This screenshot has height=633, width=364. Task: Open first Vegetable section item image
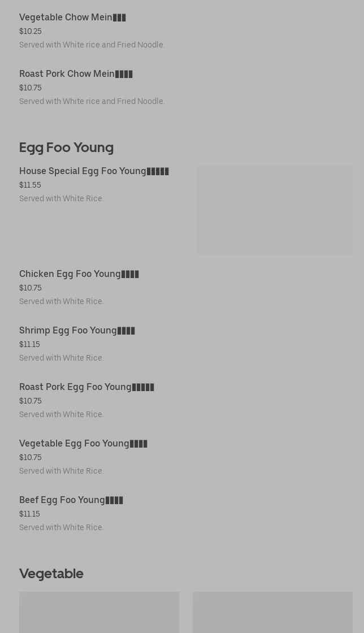(99, 613)
